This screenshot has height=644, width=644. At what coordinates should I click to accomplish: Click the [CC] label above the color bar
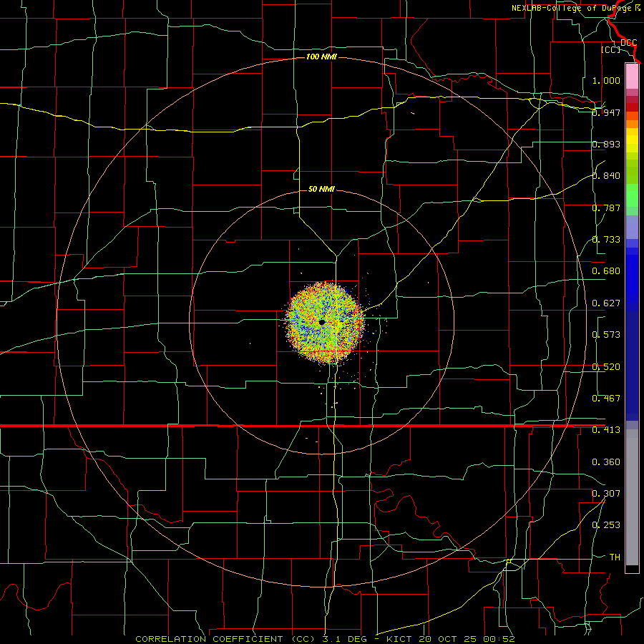point(610,49)
